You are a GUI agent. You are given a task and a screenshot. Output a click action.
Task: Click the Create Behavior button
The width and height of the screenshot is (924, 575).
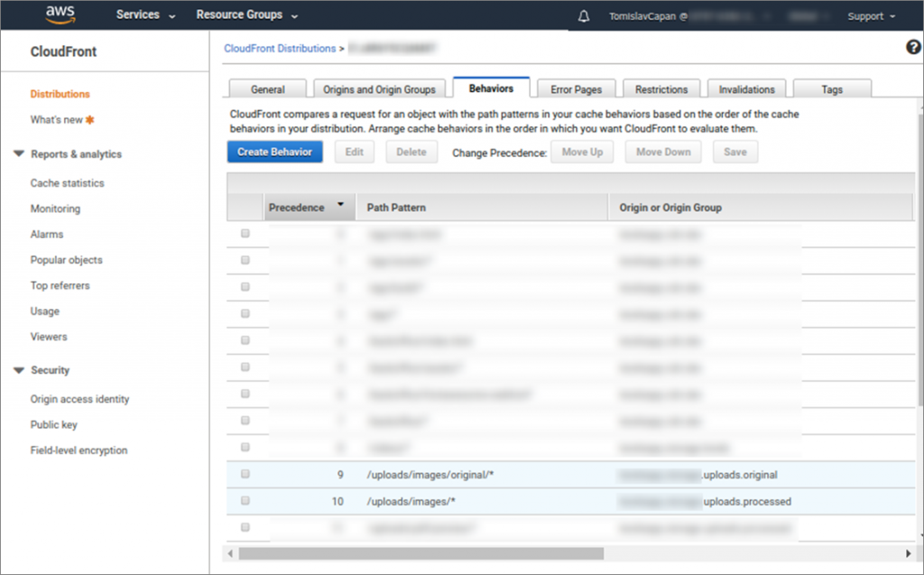coord(274,151)
